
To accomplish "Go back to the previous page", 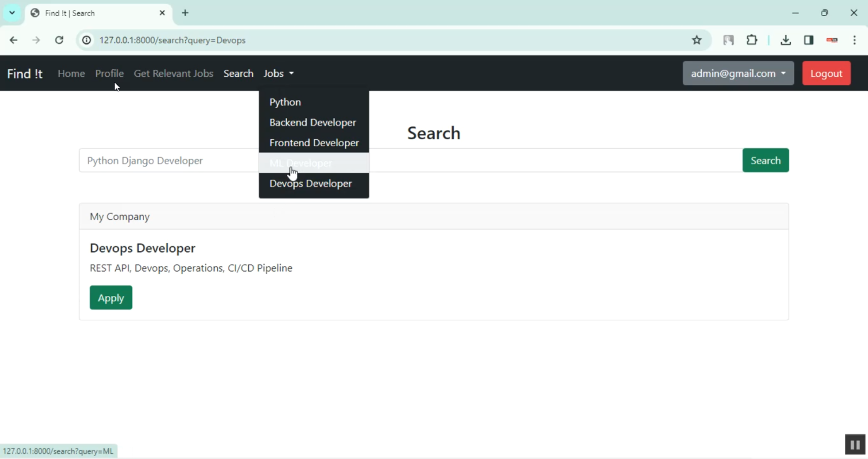I will [x=13, y=40].
